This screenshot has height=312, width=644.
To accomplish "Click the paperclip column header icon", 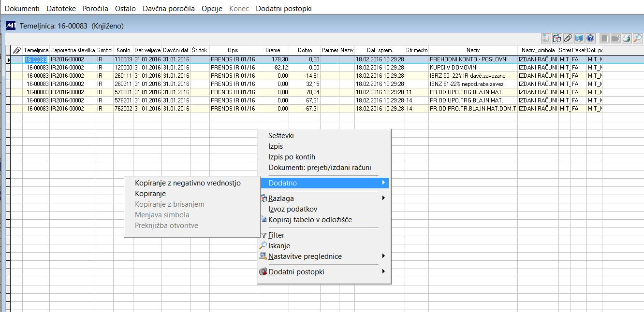I will point(17,50).
